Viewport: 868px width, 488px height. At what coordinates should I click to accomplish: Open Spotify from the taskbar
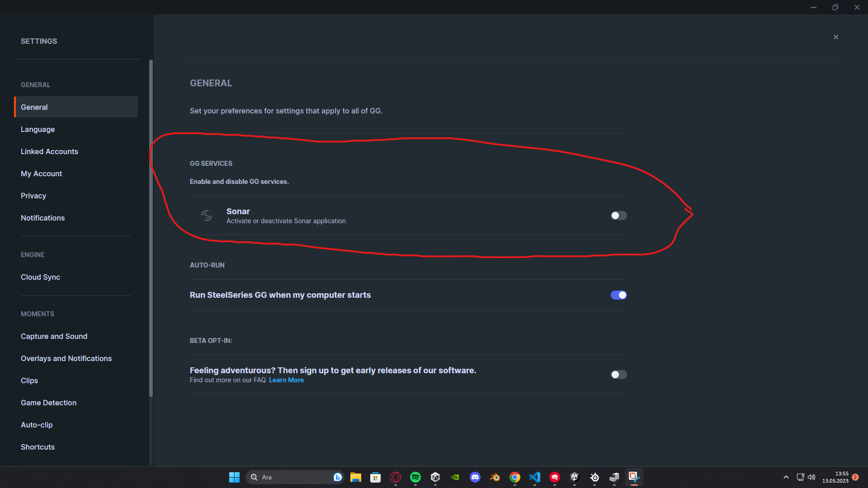tap(415, 477)
